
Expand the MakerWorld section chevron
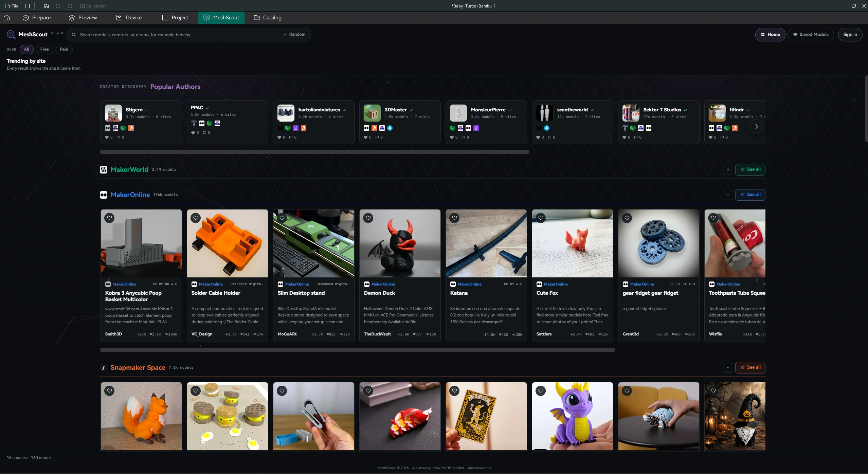[728, 169]
